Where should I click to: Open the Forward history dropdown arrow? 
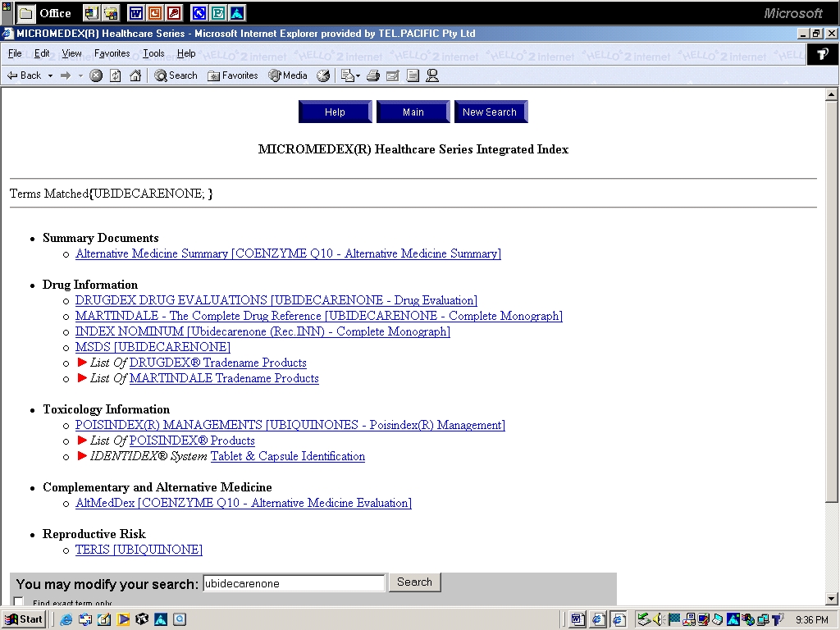point(80,76)
